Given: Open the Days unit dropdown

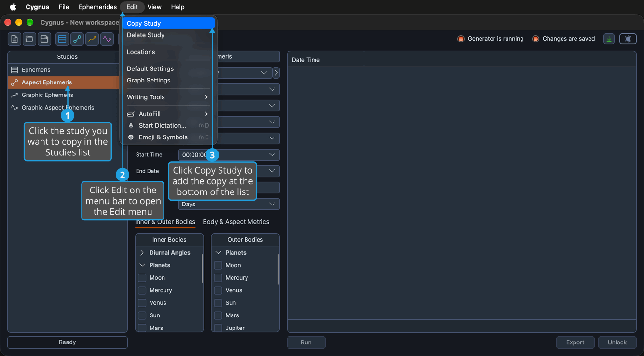Looking at the screenshot, I should (229, 205).
